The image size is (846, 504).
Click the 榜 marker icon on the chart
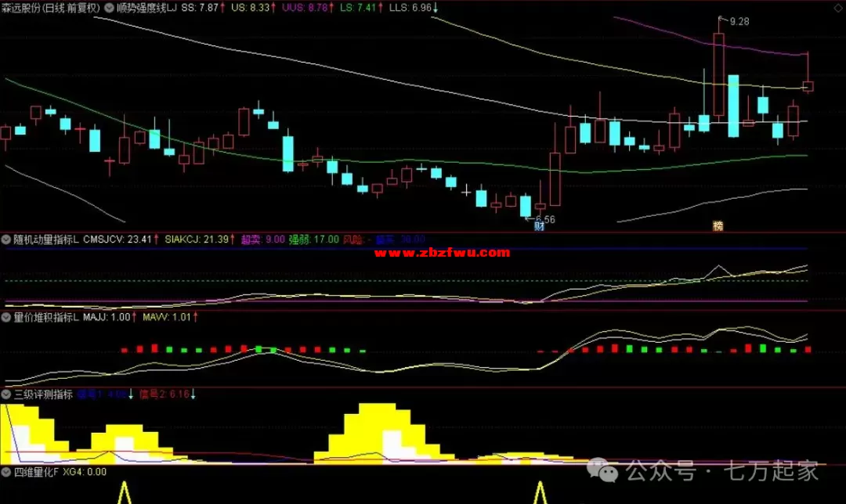[x=718, y=226]
